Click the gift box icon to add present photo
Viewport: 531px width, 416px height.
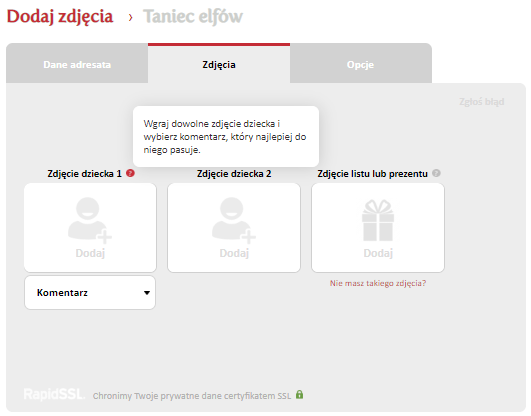pyautogui.click(x=378, y=220)
